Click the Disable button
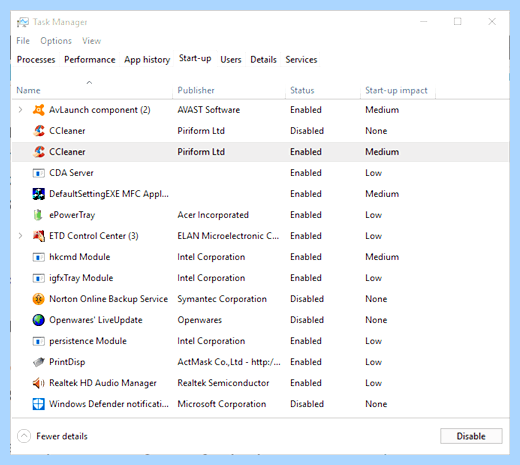 (471, 436)
